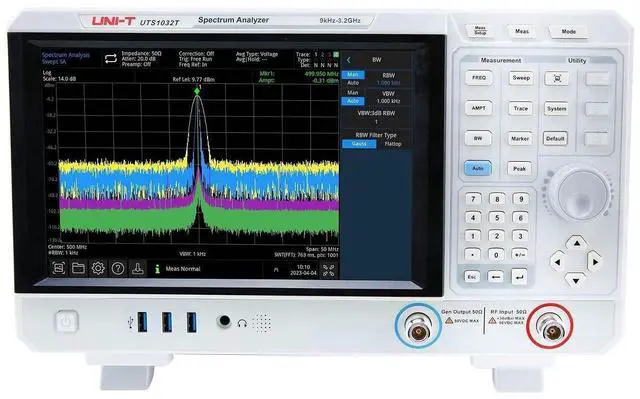Viewport: 640px width, 399px height.
Task: Select highlighted trace 4 in Trace header
Action: [x=336, y=54]
